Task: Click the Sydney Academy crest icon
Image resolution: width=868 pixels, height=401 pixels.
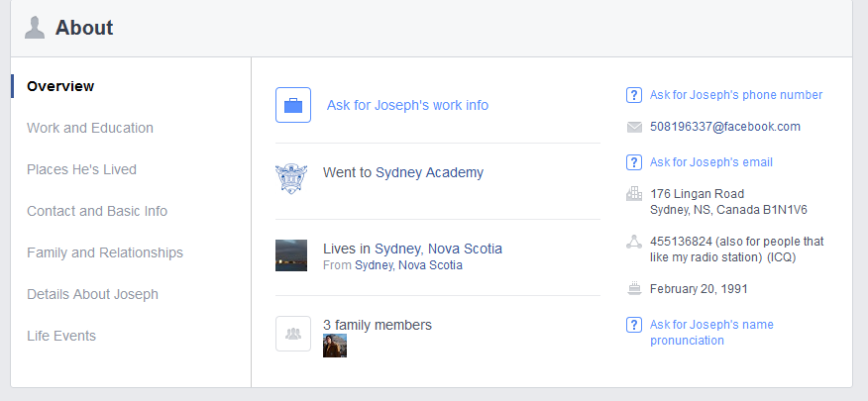Action: [291, 178]
